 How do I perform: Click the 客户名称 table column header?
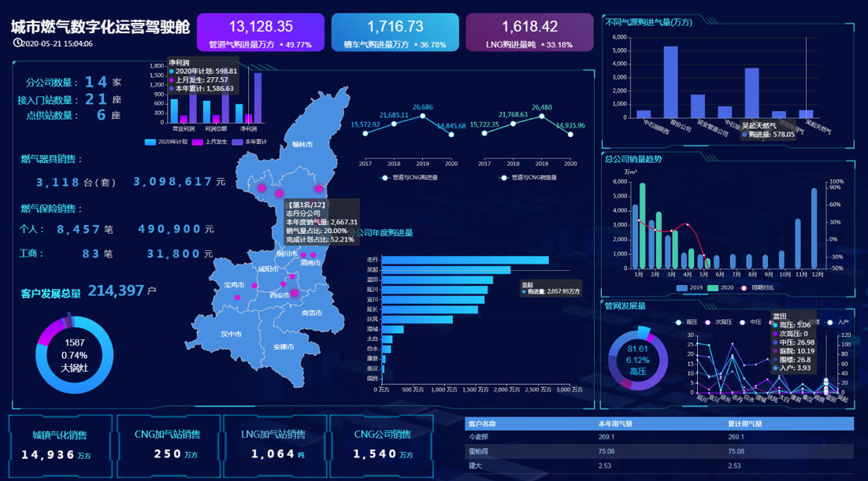coord(483,424)
